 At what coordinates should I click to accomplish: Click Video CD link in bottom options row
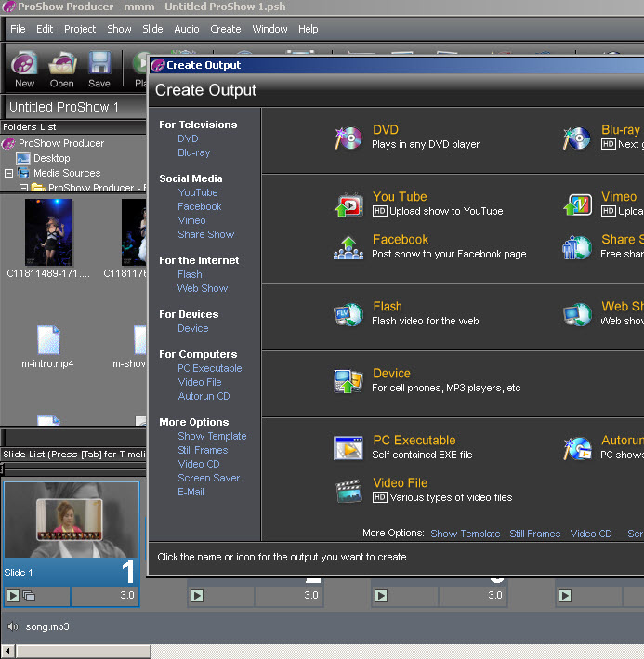click(591, 534)
